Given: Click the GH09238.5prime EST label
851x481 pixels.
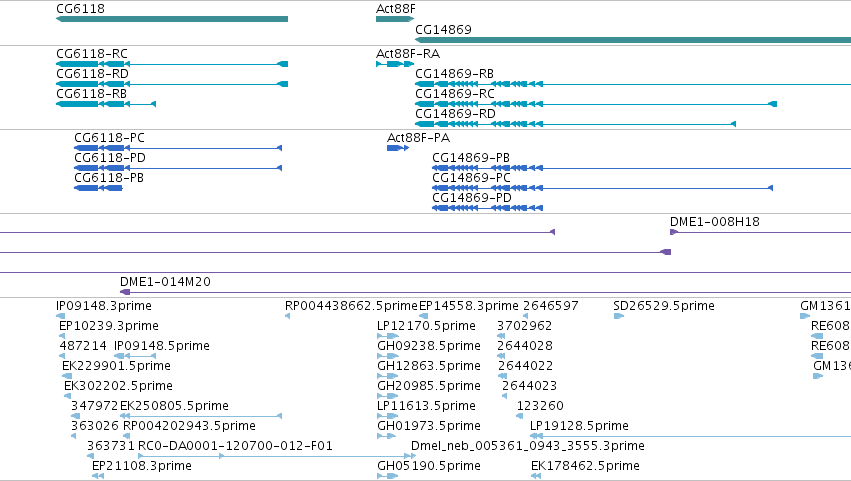Looking at the screenshot, I should [429, 346].
